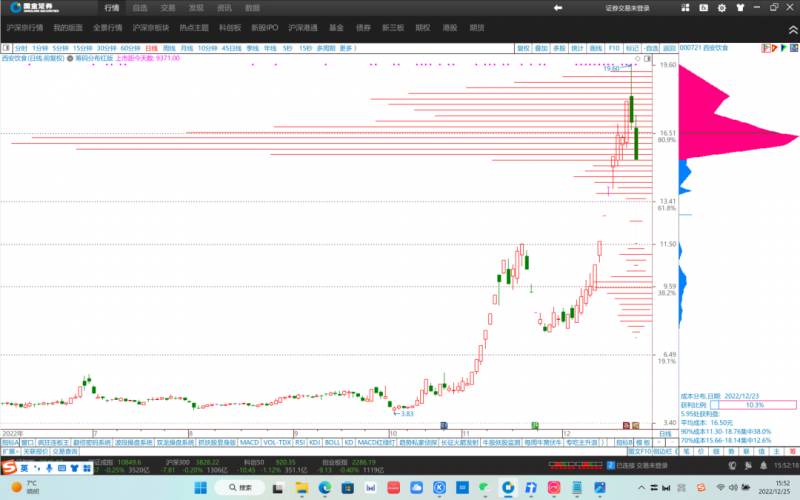Expand 更多 period options
The height and width of the screenshot is (500, 800).
348,48
